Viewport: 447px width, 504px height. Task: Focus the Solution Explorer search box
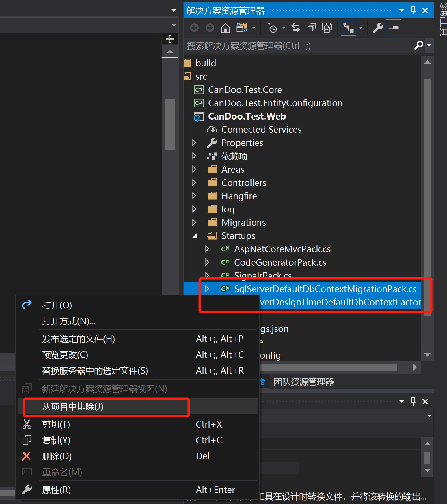click(x=299, y=46)
